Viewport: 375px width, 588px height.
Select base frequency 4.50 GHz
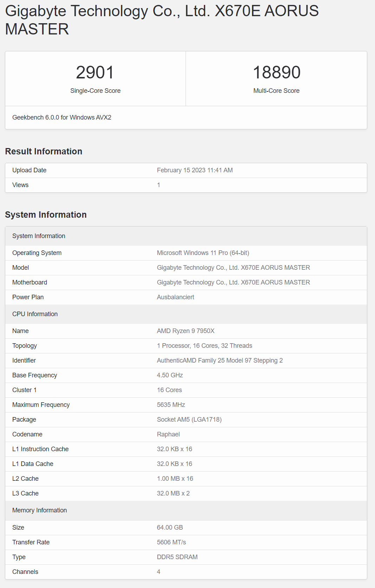(170, 375)
